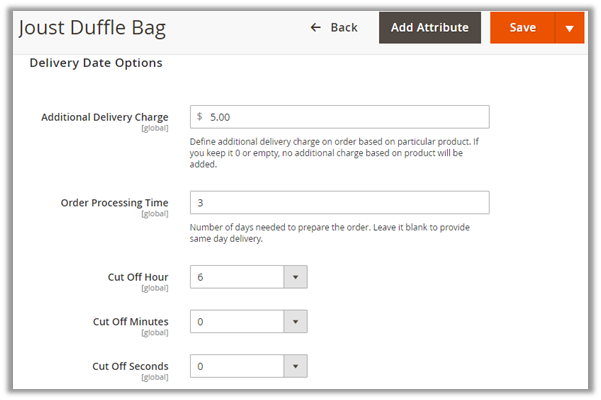Select the Cut Off Hour value box showing 6
Screen dimensions: 601x400
[237, 277]
